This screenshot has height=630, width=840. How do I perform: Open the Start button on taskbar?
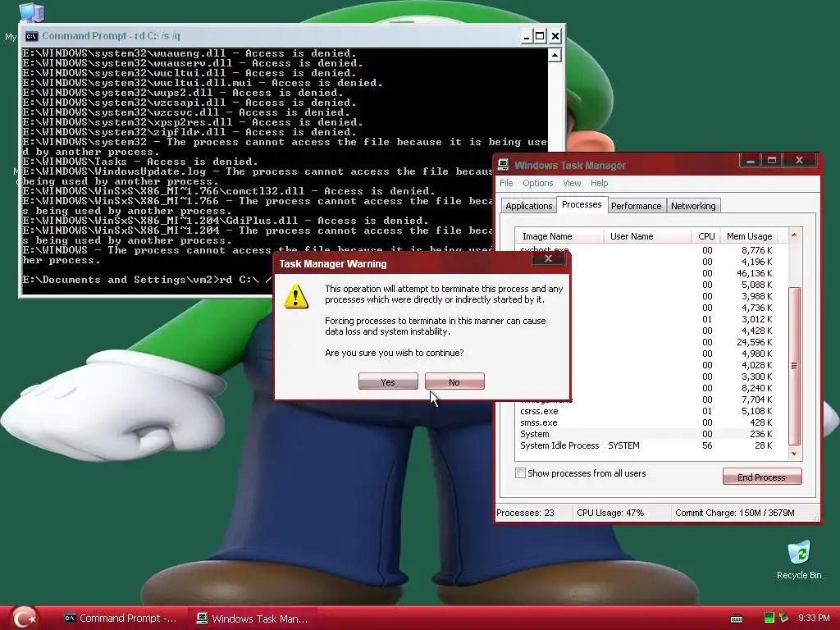coord(24,619)
